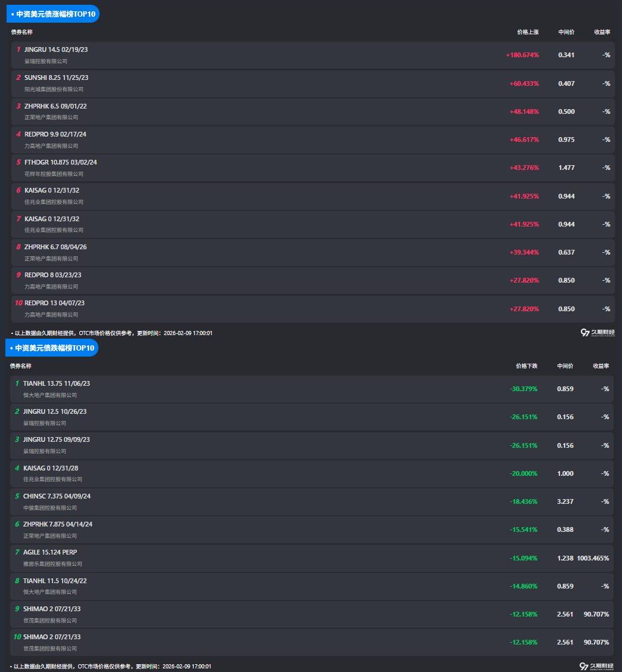Click the +180.674% price gain value
The height and width of the screenshot is (672, 622).
[522, 55]
